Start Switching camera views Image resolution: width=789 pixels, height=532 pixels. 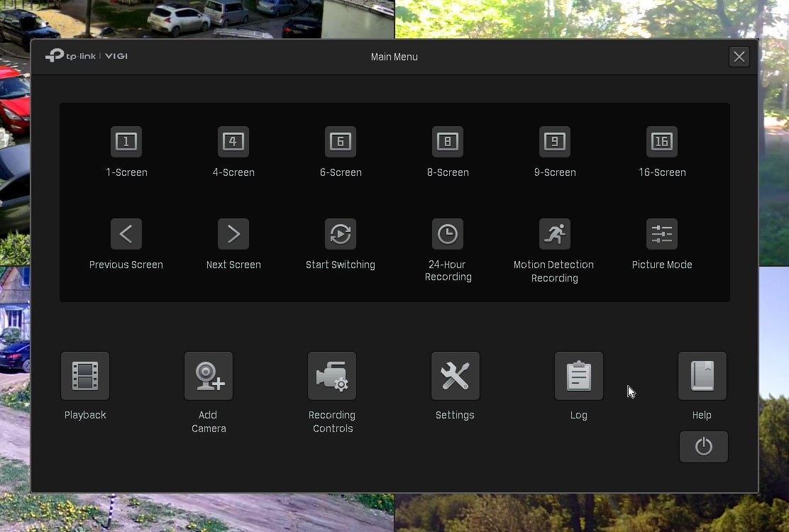pos(341,234)
